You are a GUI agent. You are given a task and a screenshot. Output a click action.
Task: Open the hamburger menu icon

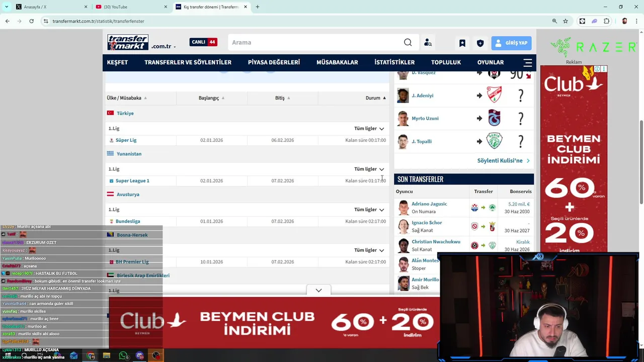[x=527, y=62]
